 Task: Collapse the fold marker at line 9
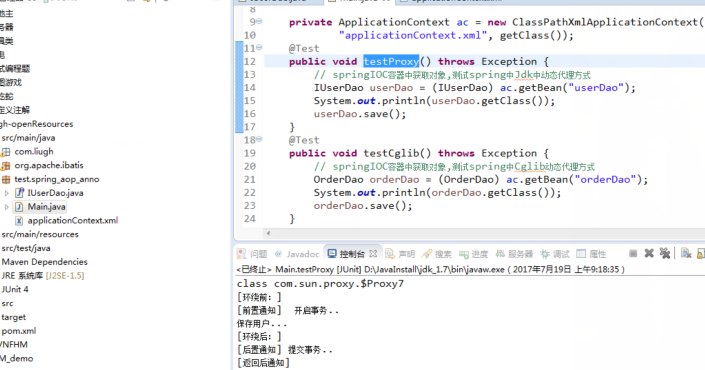tap(259, 21)
